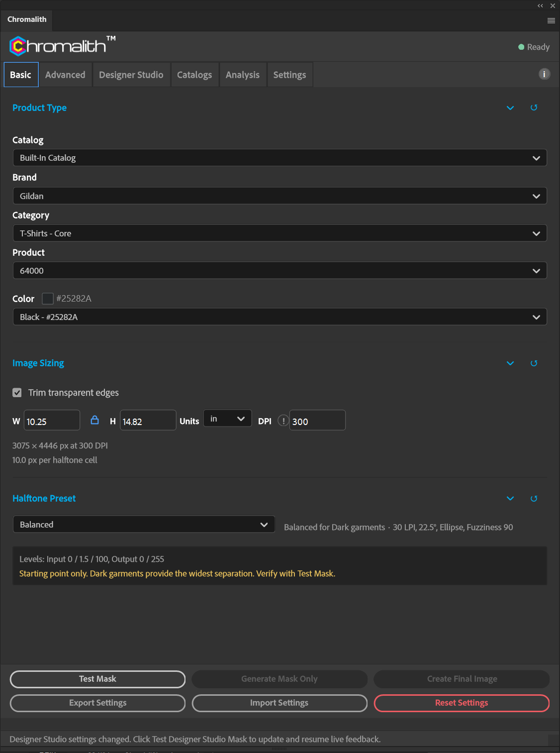Open the Settings tab
This screenshot has height=753, width=560.
pyautogui.click(x=289, y=75)
